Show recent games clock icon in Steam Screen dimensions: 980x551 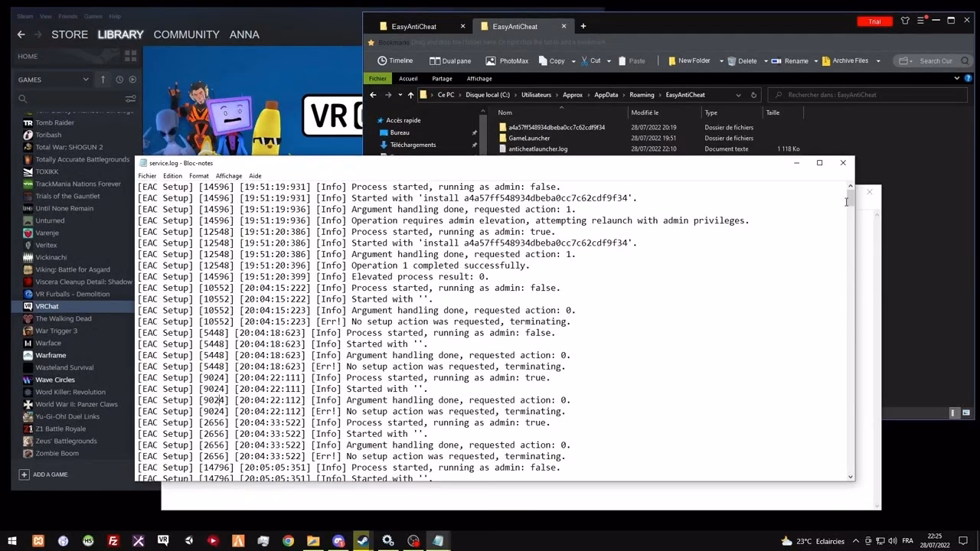[119, 80]
